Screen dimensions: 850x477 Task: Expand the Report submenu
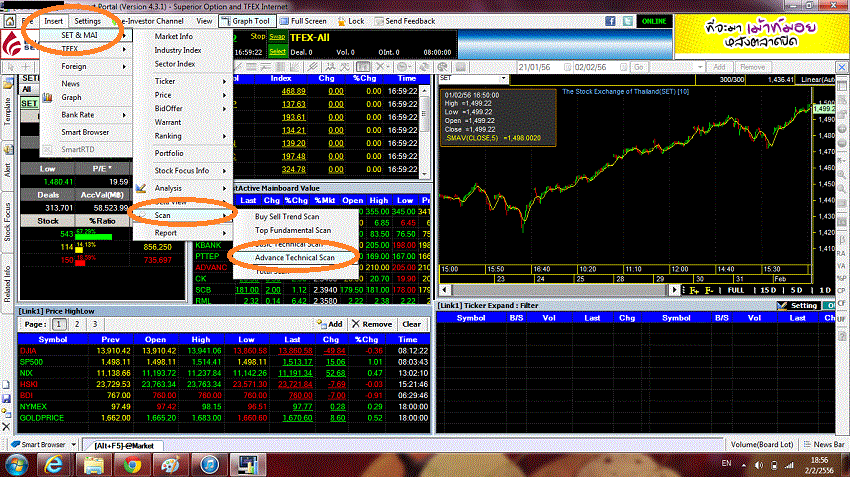pos(183,233)
